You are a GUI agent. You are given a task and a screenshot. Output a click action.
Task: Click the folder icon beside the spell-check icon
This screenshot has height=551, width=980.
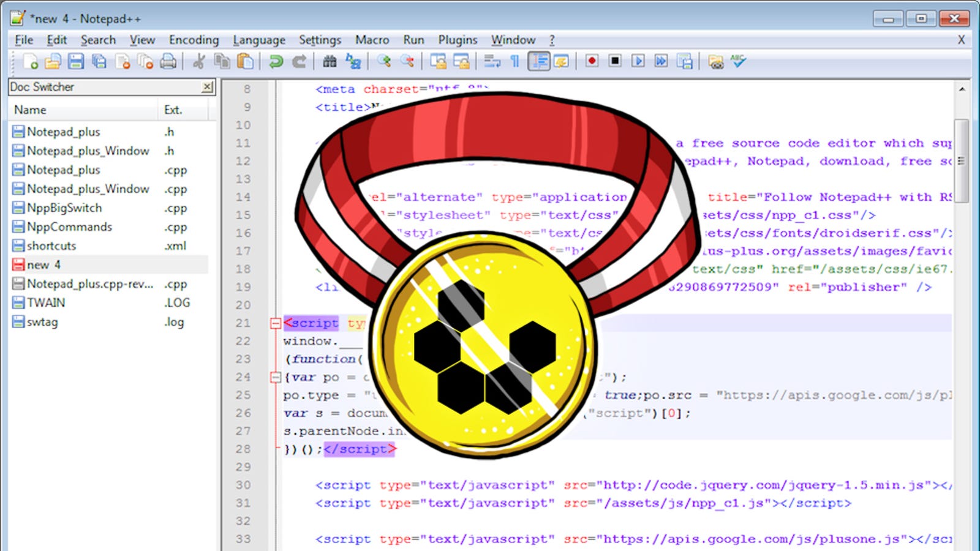[715, 61]
